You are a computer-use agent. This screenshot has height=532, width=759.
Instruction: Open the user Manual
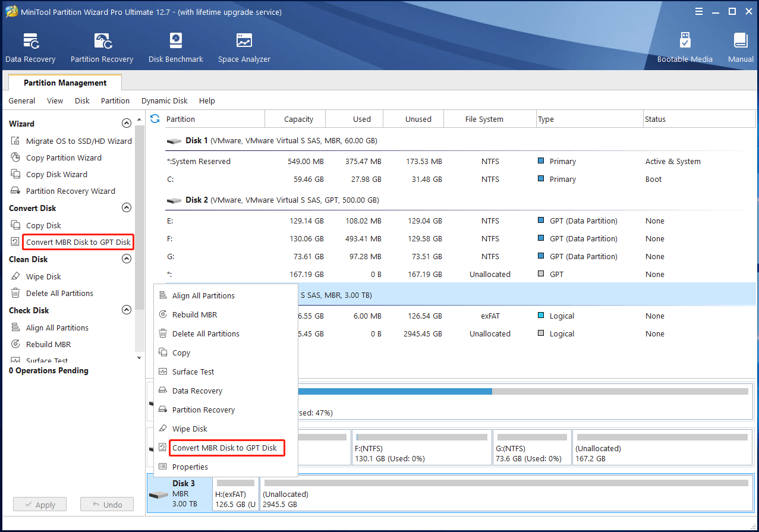pos(740,46)
